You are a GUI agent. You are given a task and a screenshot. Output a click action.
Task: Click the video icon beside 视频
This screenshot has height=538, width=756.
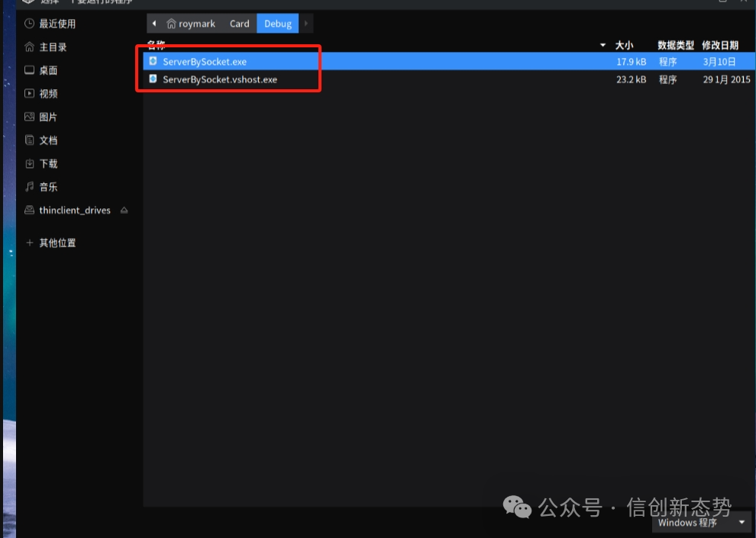[30, 93]
